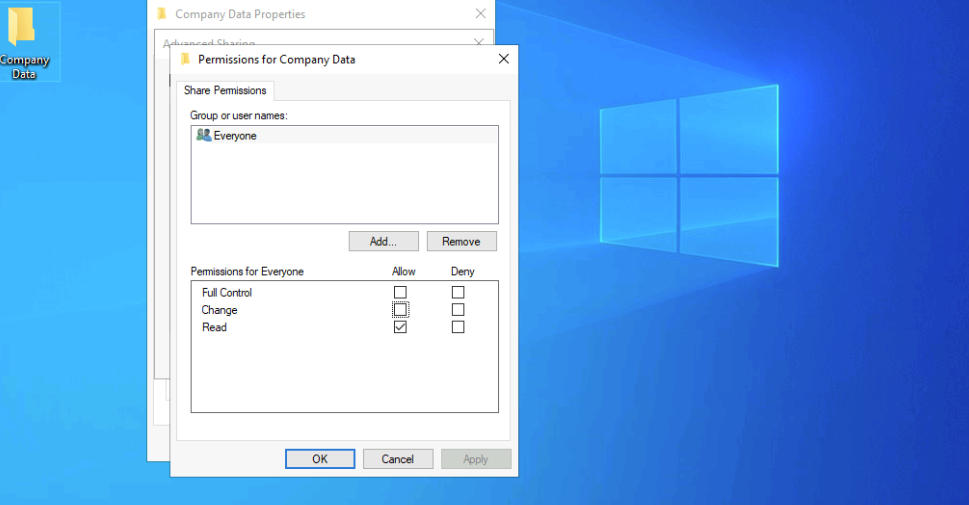Click the greyed-out Apply button

(476, 459)
